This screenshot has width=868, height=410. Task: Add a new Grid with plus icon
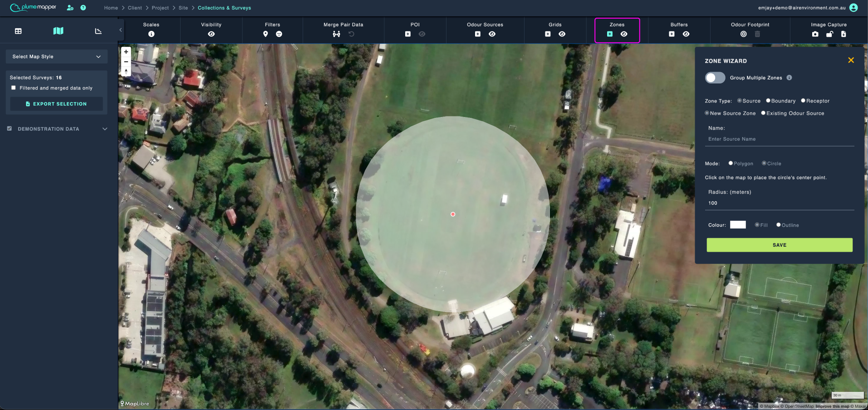[548, 34]
